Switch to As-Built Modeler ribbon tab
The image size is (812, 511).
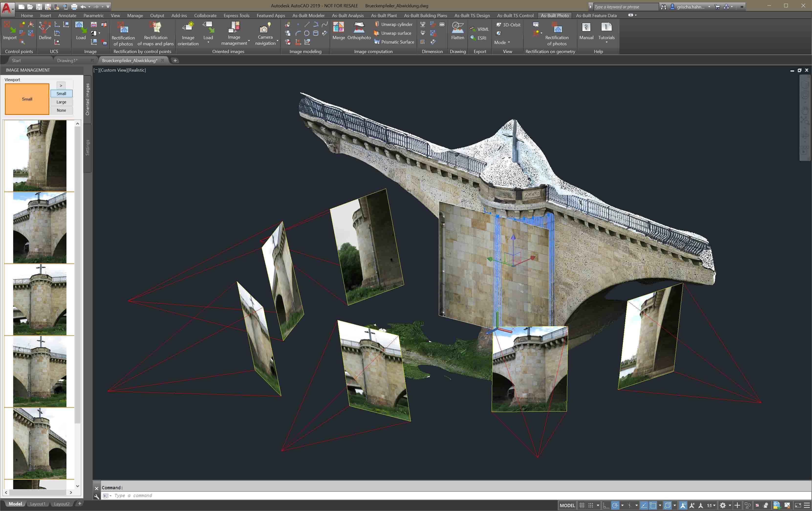[x=308, y=15]
